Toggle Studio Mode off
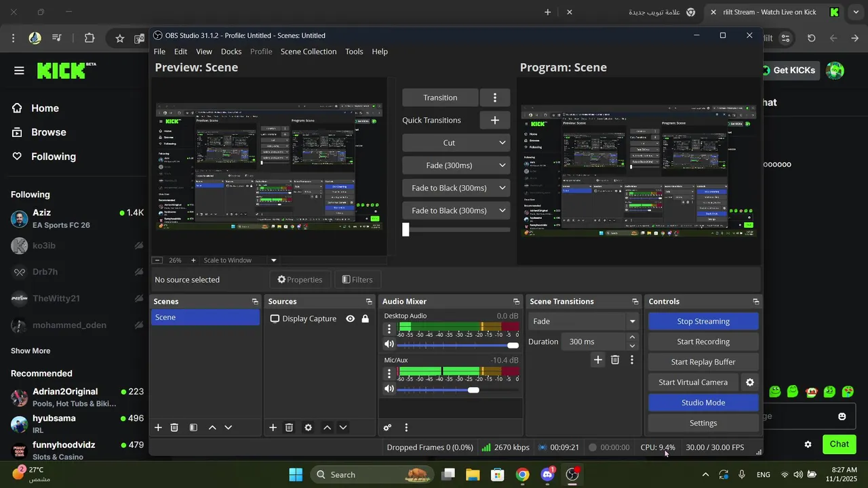The image size is (868, 488). [x=703, y=403]
